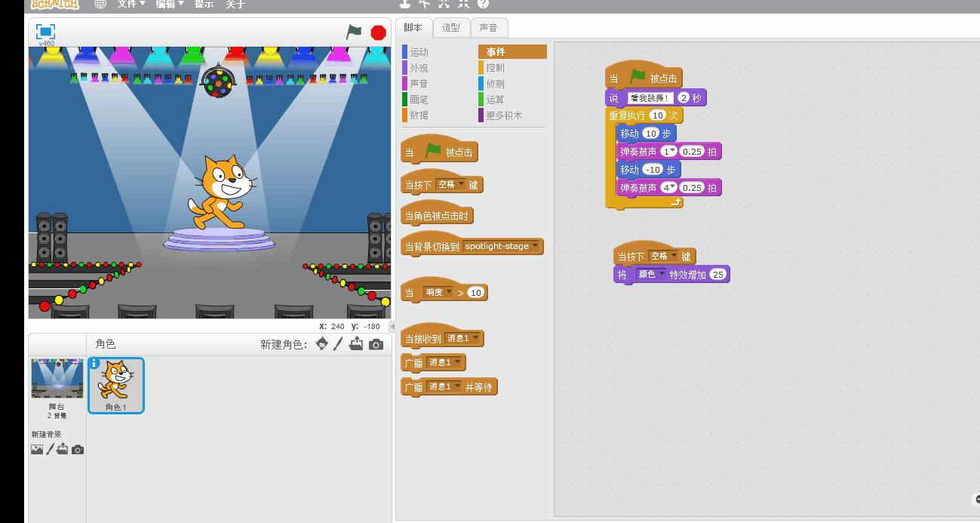
Task: Enter full-screen presentation mode above the stage
Action: (x=47, y=32)
